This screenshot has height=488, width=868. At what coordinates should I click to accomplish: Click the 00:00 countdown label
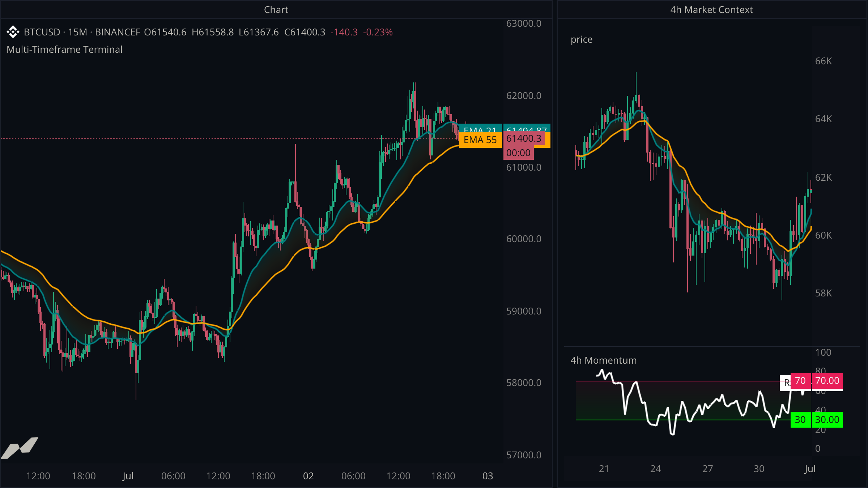tap(518, 153)
